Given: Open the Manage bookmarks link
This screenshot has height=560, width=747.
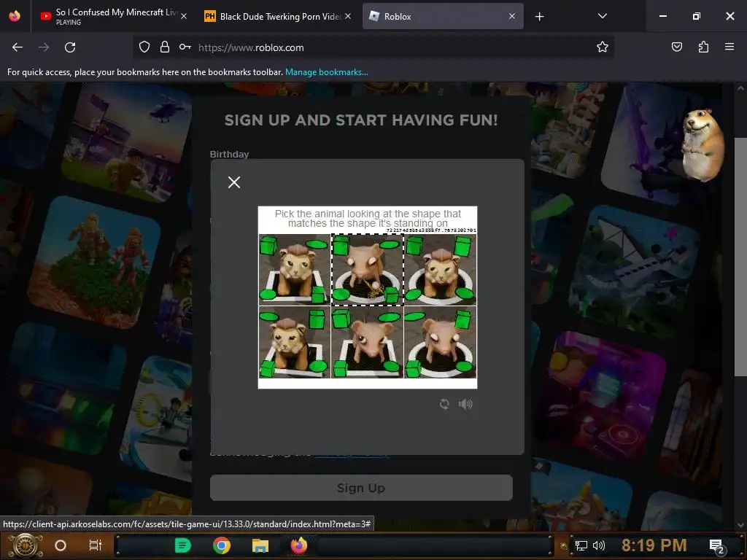Looking at the screenshot, I should tap(326, 72).
